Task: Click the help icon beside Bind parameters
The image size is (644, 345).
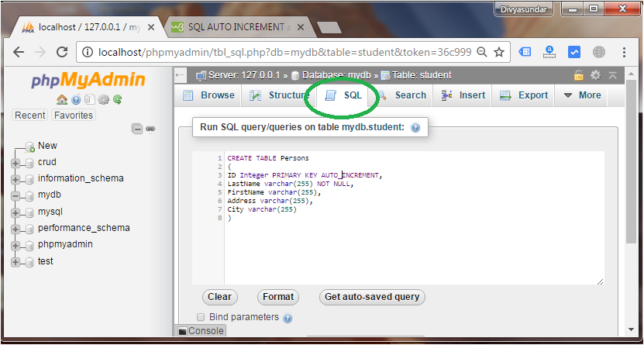Action: (x=288, y=319)
